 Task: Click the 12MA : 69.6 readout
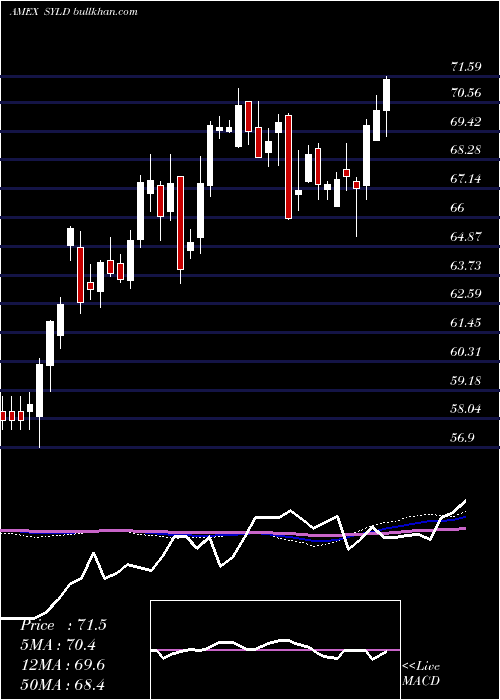pyautogui.click(x=62, y=665)
